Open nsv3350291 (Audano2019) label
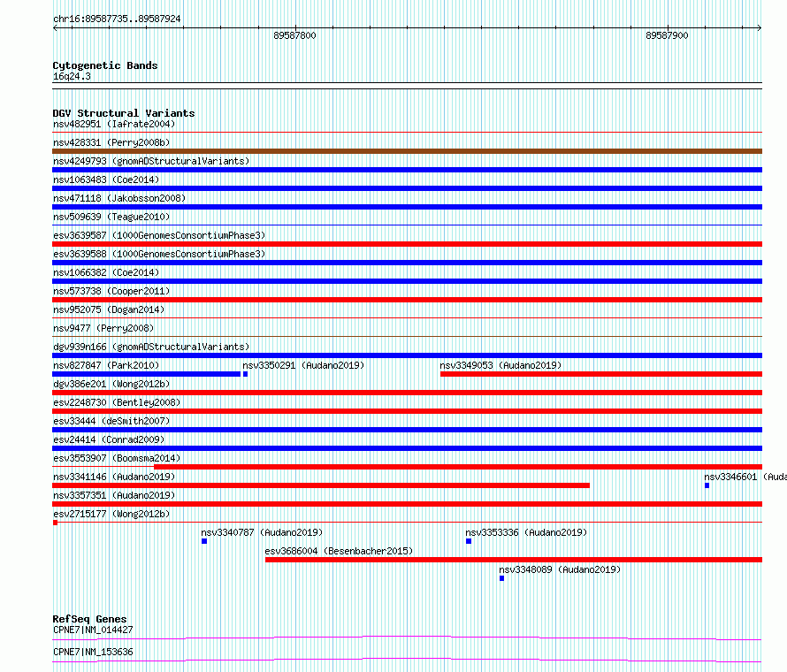The width and height of the screenshot is (787, 672). point(303,365)
